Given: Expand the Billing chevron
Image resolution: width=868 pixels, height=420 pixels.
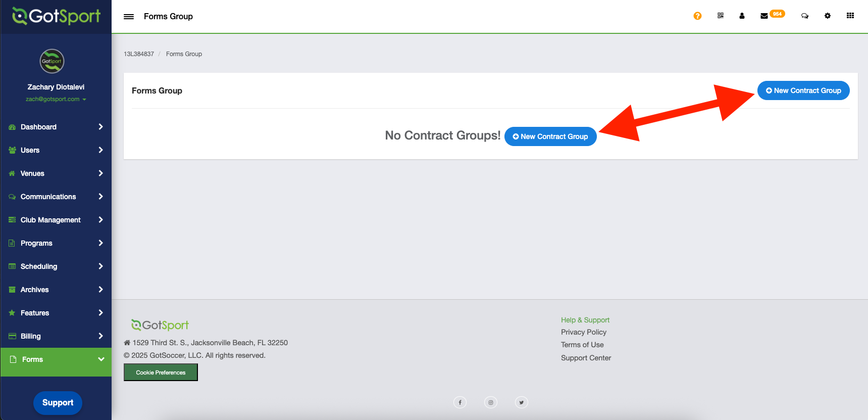Looking at the screenshot, I should (100, 336).
